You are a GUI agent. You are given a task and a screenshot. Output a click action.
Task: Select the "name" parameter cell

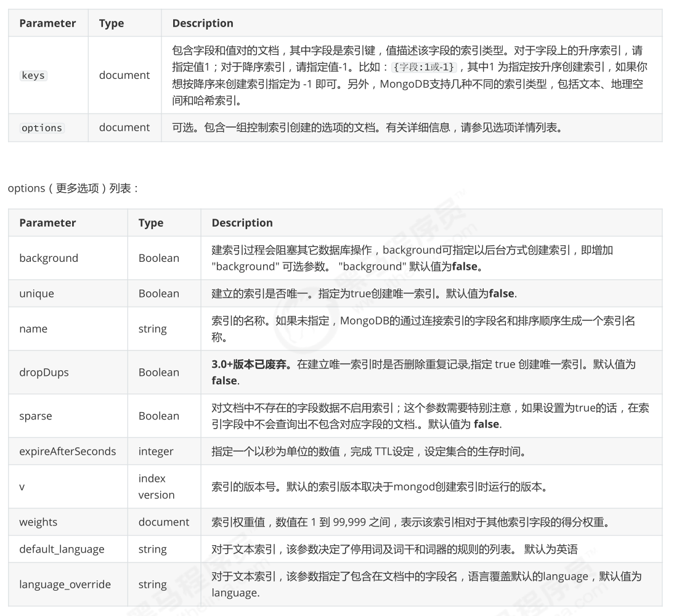click(x=33, y=329)
